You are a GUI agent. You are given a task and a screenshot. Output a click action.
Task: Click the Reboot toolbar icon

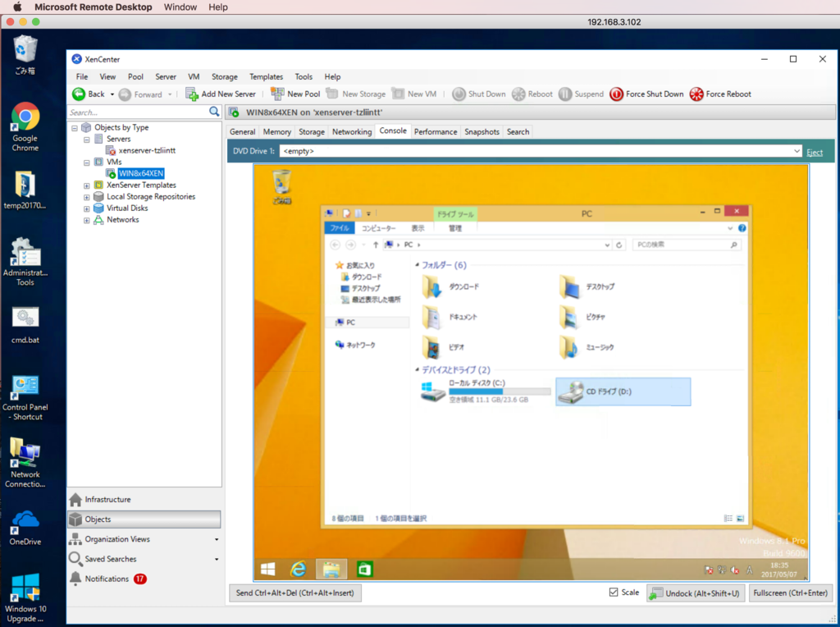[518, 94]
